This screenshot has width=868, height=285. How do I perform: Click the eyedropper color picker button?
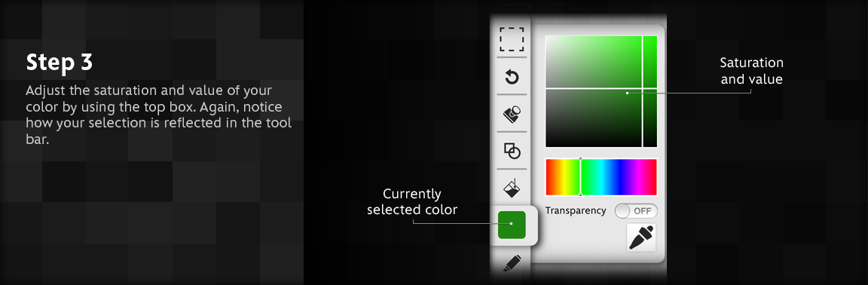[x=641, y=237]
